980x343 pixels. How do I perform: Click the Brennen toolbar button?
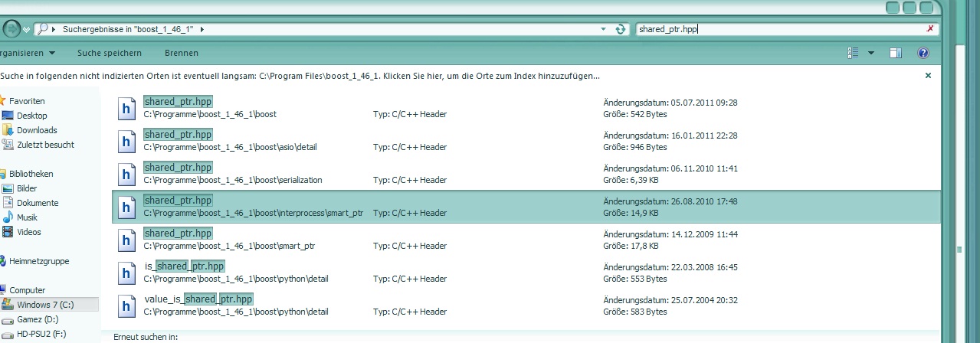(182, 53)
